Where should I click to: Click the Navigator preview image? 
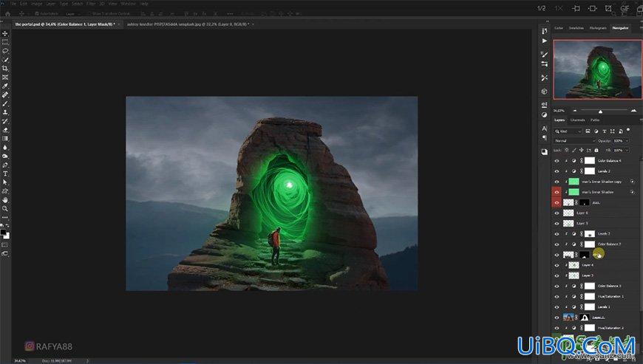point(597,69)
